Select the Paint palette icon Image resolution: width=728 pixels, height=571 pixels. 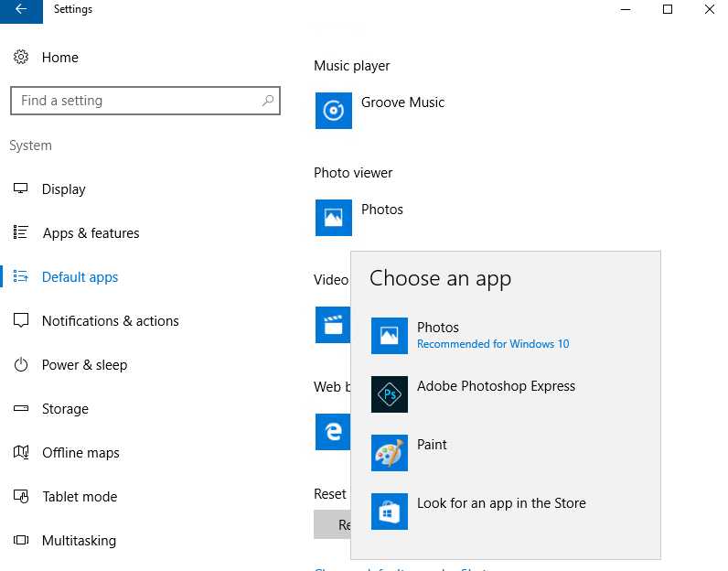pyautogui.click(x=390, y=453)
